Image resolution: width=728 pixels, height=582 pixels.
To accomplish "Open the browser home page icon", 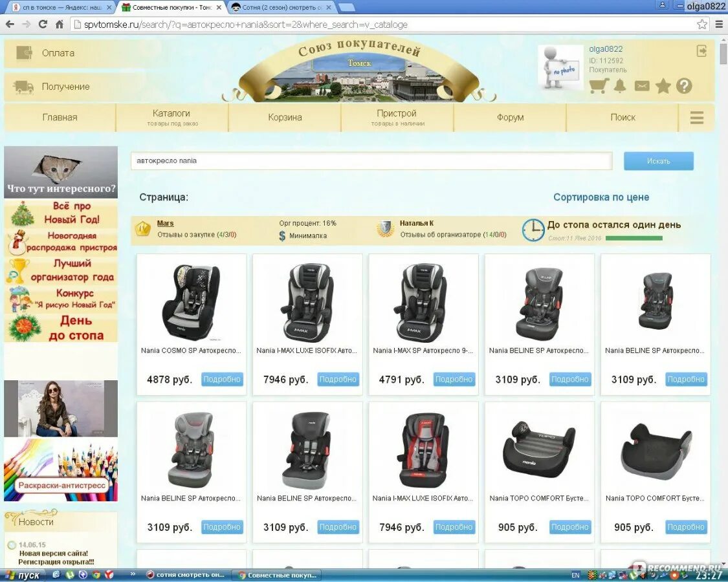I will point(60,24).
